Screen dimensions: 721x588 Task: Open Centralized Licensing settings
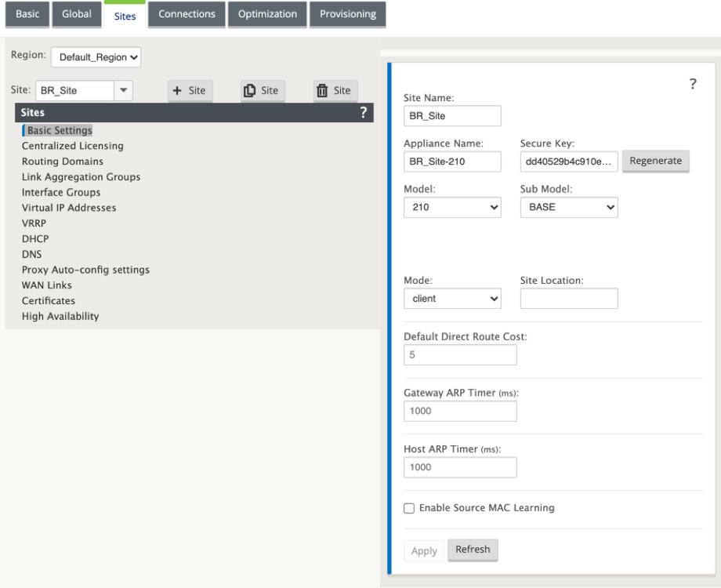(73, 146)
